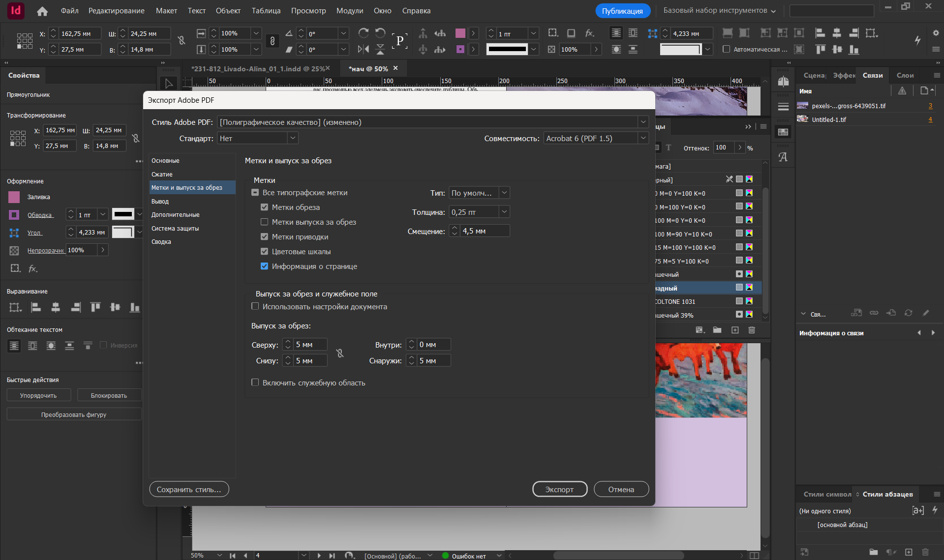Click the update link icon in Links panel
Viewport: 944px width, 560px height.
tap(908, 313)
